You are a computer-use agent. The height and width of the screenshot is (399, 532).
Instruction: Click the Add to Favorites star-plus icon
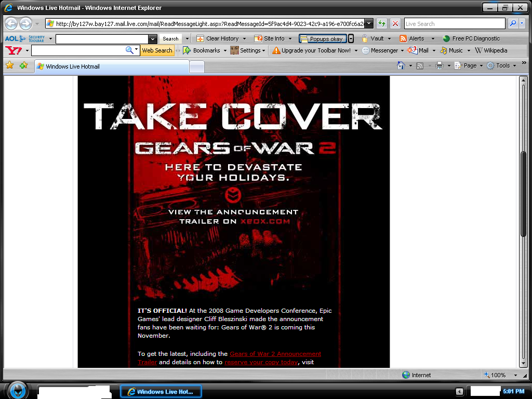(x=23, y=65)
